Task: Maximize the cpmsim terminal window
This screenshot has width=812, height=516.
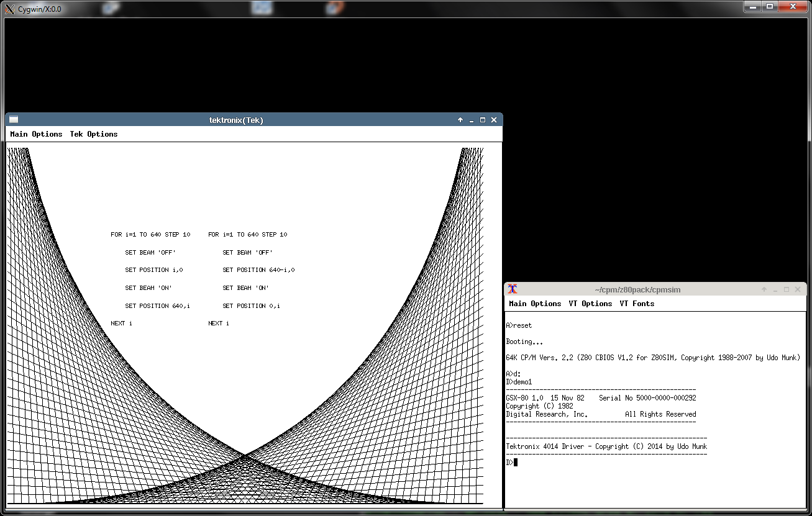Action: [787, 289]
